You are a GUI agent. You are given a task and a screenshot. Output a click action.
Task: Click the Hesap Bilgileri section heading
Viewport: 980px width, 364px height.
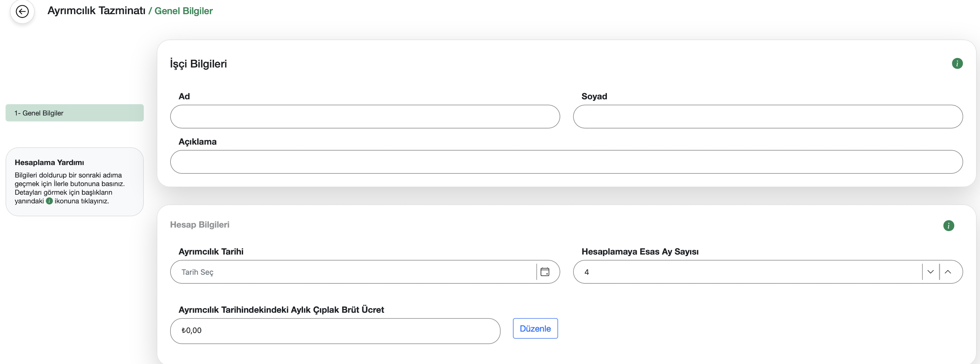pyautogui.click(x=199, y=225)
